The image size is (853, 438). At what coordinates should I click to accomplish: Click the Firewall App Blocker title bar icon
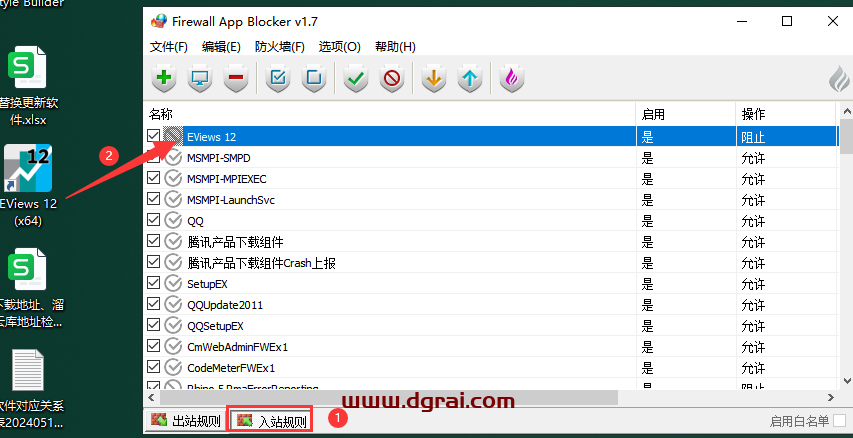(x=159, y=22)
